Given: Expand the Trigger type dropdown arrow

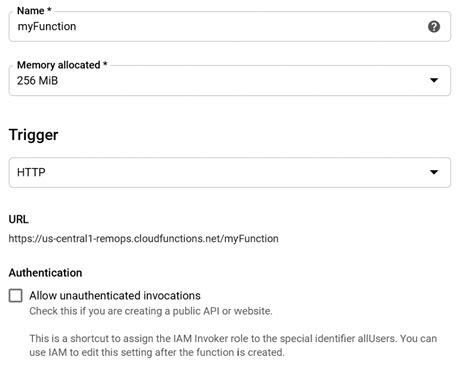Looking at the screenshot, I should (x=434, y=172).
